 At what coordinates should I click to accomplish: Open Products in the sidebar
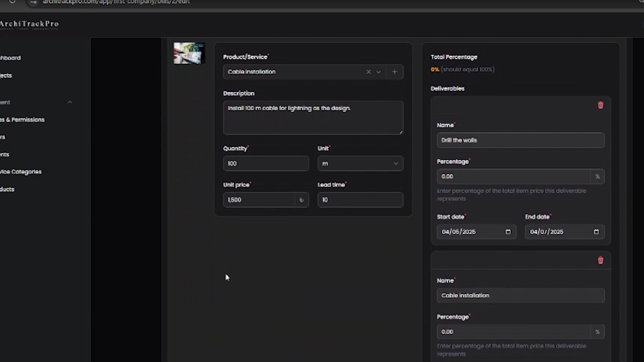(x=7, y=190)
